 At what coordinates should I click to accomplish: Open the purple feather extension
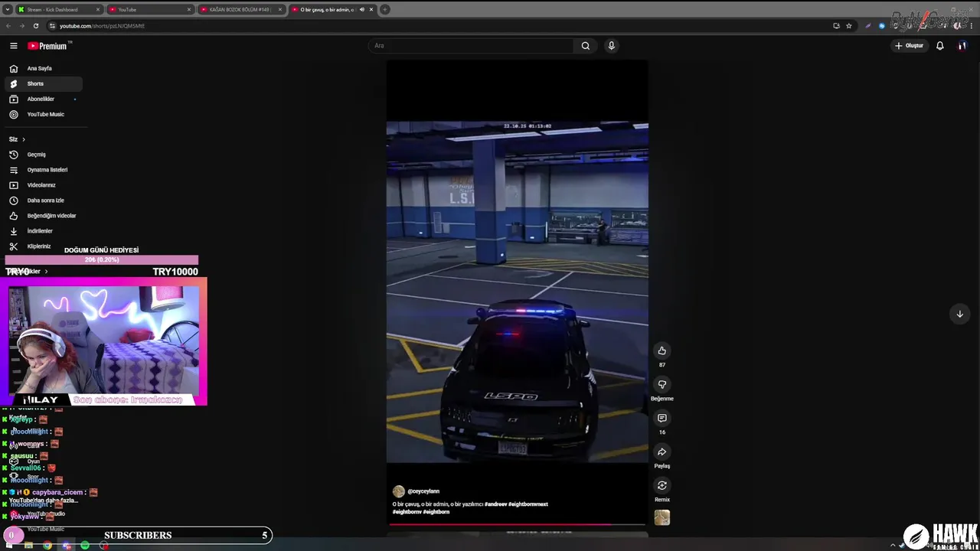(868, 25)
